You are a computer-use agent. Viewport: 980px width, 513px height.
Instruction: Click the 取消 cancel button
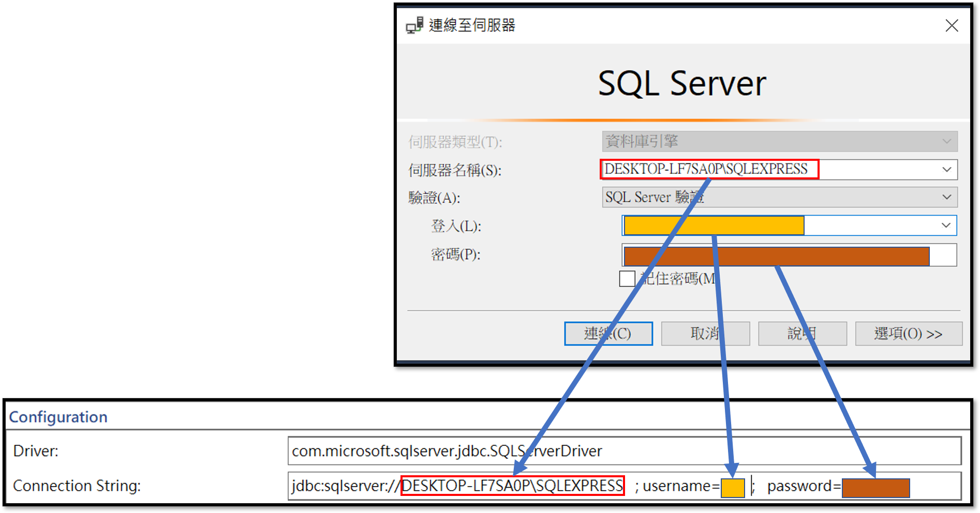[x=705, y=334]
